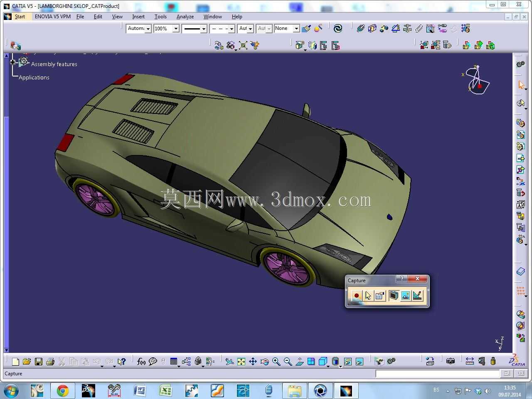Activate the Rotate view tool
This screenshot has height=399, width=532.
point(264,362)
